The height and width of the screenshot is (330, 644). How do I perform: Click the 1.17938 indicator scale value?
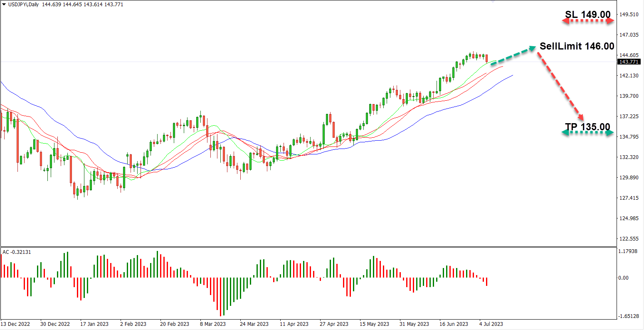coord(629,251)
